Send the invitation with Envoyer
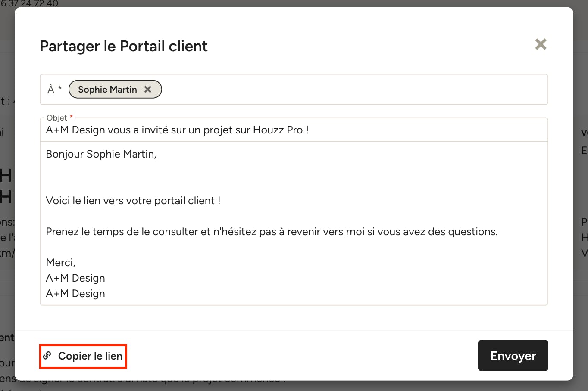The width and height of the screenshot is (588, 391). pyautogui.click(x=513, y=356)
